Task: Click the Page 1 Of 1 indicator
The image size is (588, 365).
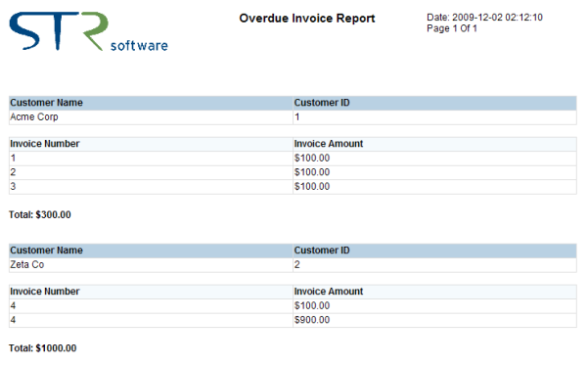Action: (x=452, y=28)
